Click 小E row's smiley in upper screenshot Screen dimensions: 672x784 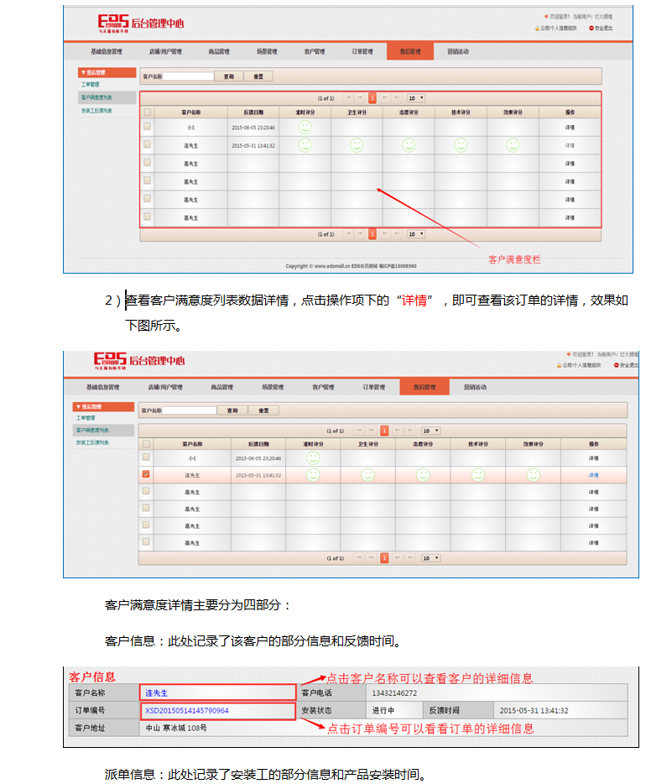pyautogui.click(x=305, y=127)
